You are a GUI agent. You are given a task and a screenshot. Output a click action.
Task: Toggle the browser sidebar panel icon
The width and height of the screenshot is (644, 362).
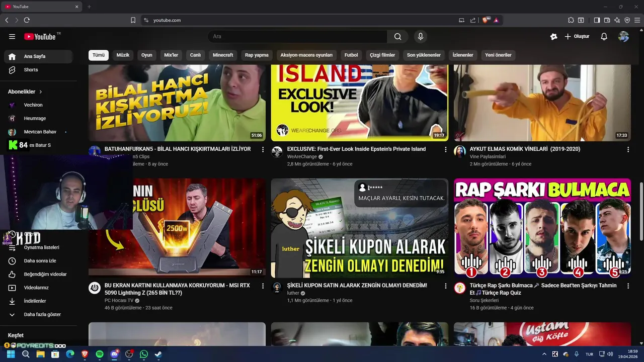597,20
